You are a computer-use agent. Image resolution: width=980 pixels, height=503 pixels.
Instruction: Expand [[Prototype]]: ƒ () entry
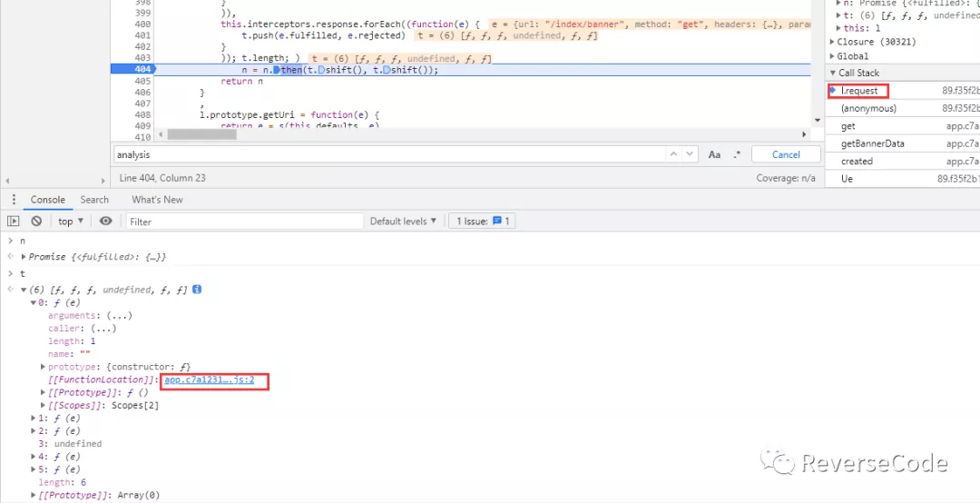[x=44, y=392]
